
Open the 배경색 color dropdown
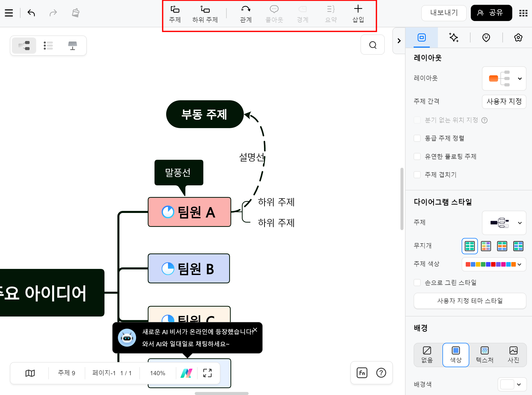click(x=512, y=384)
